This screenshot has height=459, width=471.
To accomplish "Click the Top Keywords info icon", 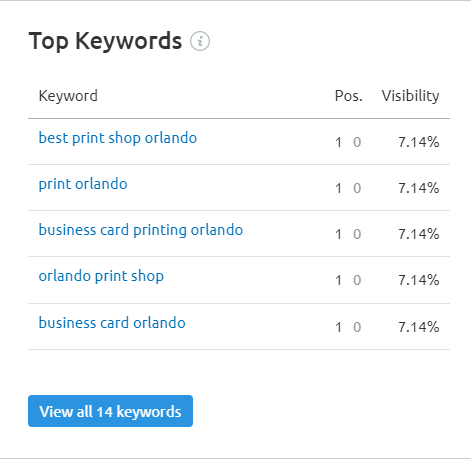I will point(200,41).
